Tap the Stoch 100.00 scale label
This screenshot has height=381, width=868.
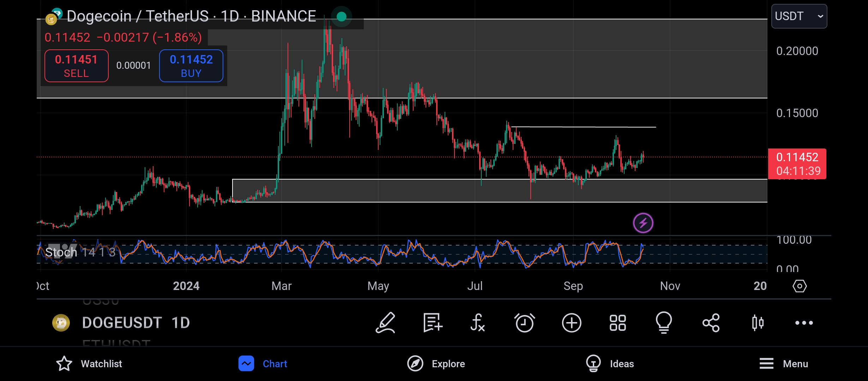794,240
